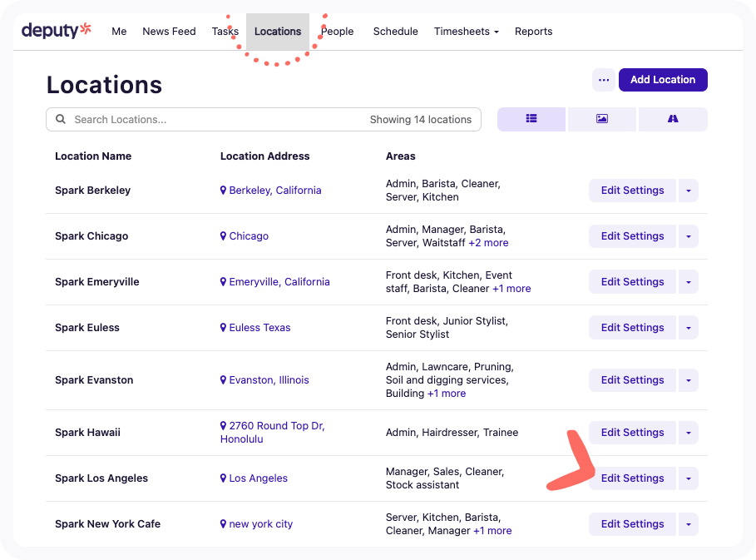
Task: Switch to list view icon
Action: 531,119
